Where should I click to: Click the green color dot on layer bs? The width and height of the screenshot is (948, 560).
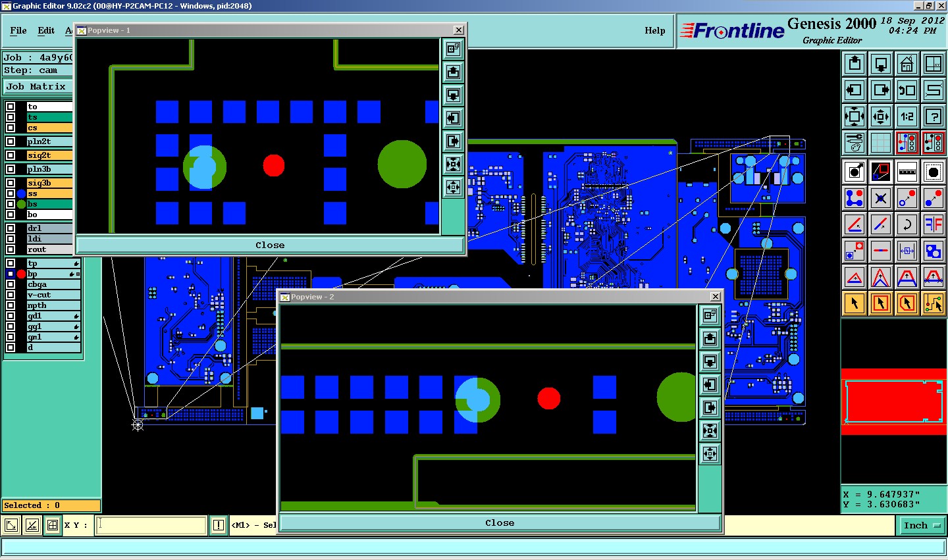(21, 204)
